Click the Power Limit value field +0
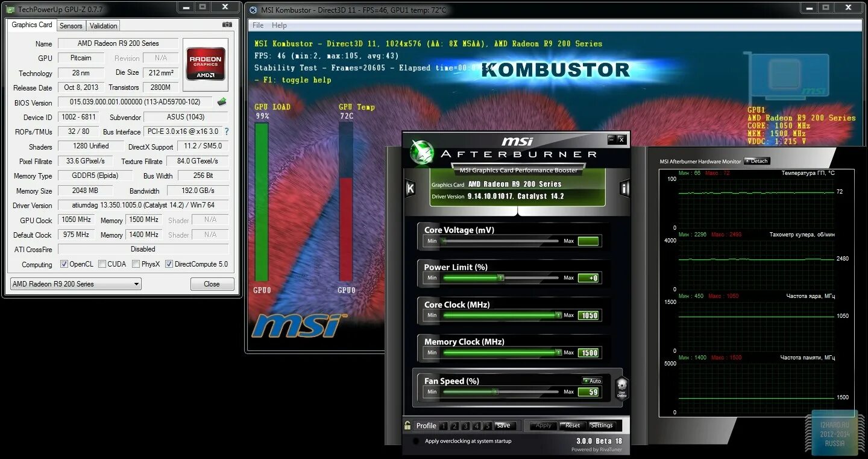 tap(588, 278)
